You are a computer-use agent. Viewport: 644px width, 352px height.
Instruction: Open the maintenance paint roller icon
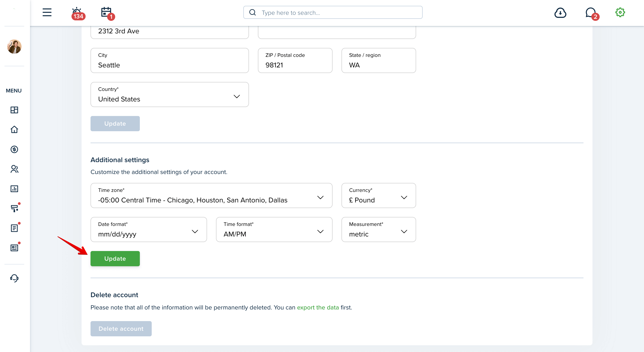[x=15, y=208]
